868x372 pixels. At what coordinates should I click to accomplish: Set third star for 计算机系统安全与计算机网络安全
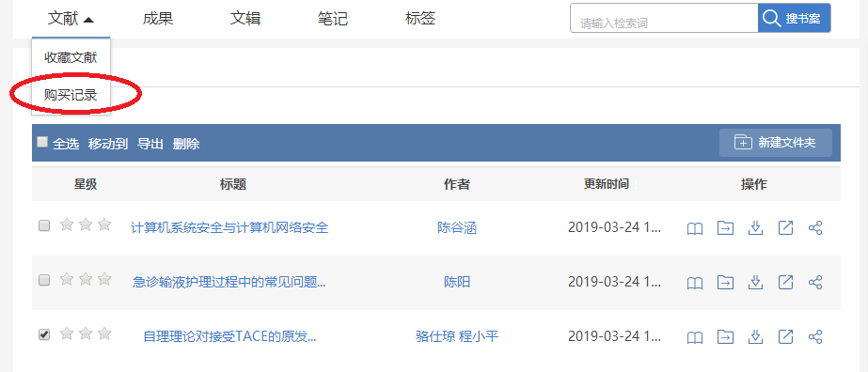click(104, 225)
